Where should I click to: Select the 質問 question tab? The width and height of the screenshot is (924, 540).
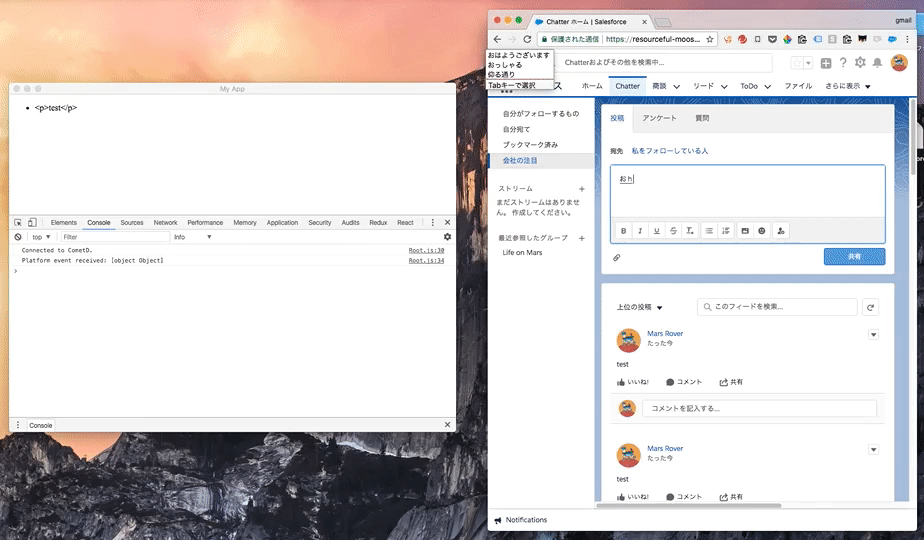click(702, 118)
